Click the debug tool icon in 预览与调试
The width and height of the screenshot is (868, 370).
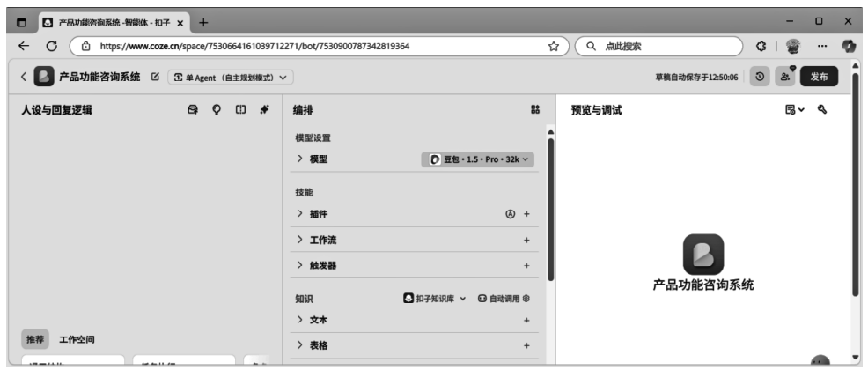coord(822,109)
